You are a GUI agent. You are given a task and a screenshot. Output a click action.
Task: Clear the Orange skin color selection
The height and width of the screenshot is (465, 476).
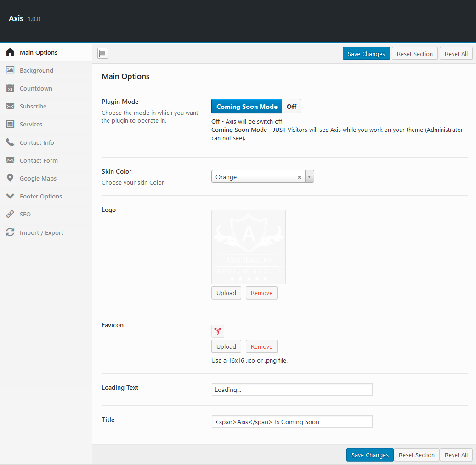pos(300,177)
